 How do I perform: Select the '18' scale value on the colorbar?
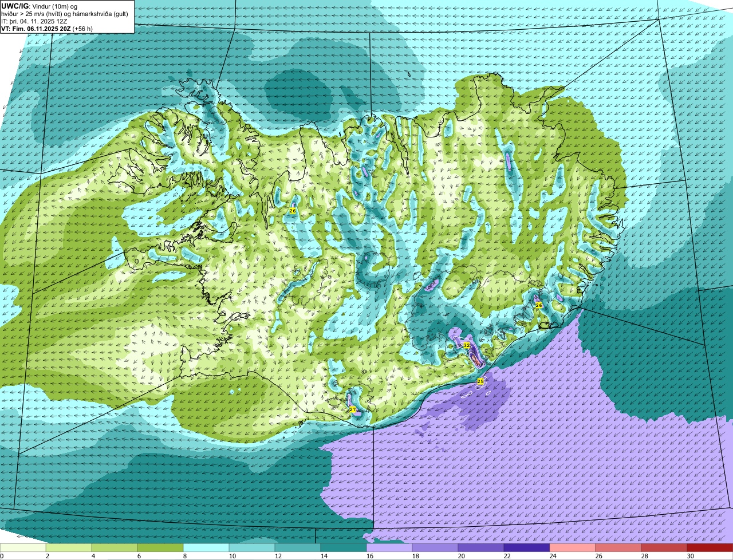click(416, 556)
